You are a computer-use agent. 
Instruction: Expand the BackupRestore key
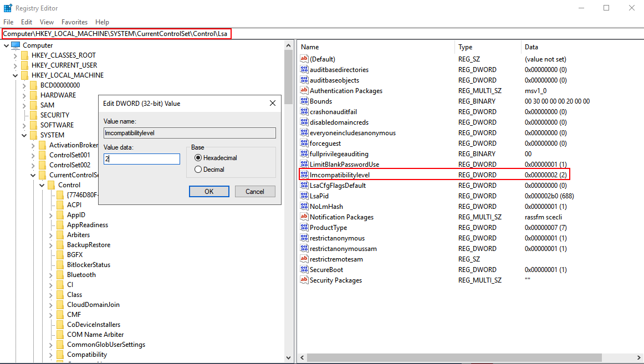pos(51,245)
